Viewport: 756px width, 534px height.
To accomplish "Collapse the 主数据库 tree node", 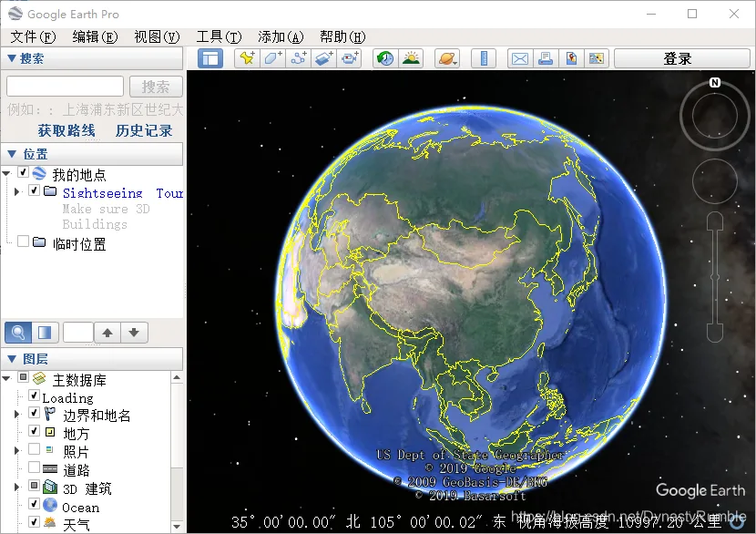I will pyautogui.click(x=6, y=378).
